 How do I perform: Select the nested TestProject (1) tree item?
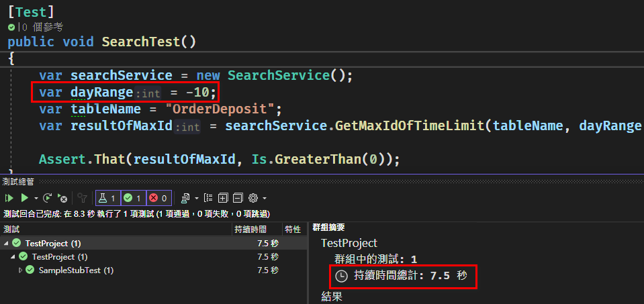pyautogui.click(x=60, y=257)
